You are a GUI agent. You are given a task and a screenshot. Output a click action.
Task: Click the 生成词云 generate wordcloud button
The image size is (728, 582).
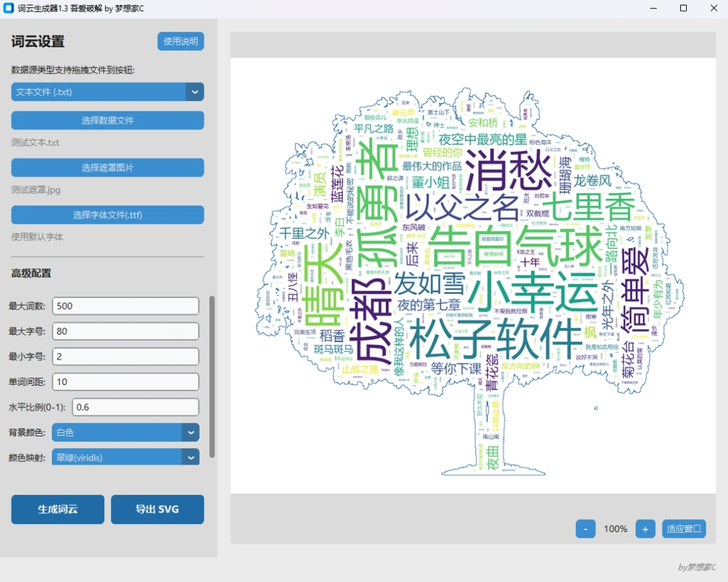pos(57,509)
